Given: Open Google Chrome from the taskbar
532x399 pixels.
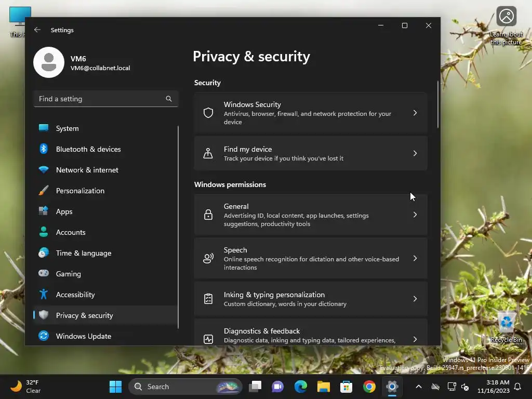Looking at the screenshot, I should pos(369,387).
